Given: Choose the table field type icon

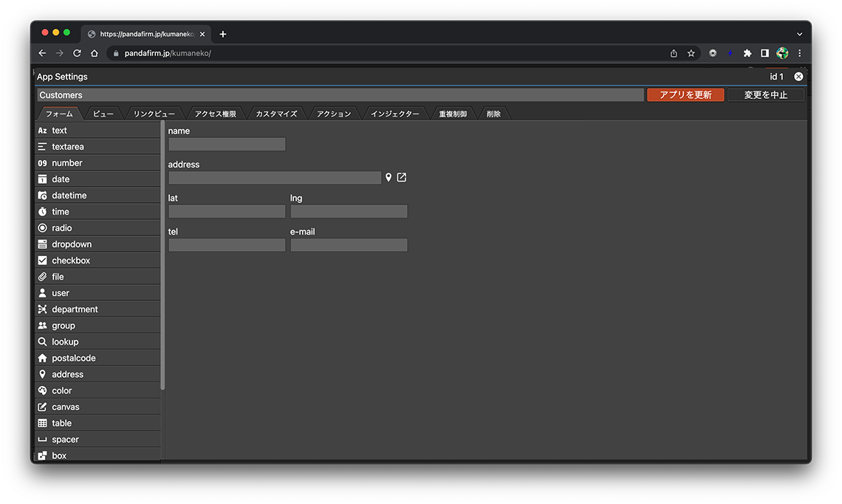Looking at the screenshot, I should tap(43, 423).
